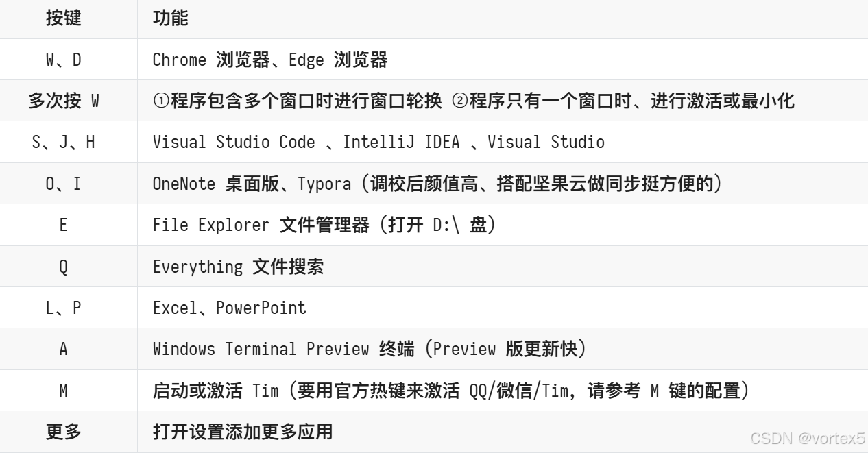Click the "启动或激活 Tim" description cell

pos(503,391)
